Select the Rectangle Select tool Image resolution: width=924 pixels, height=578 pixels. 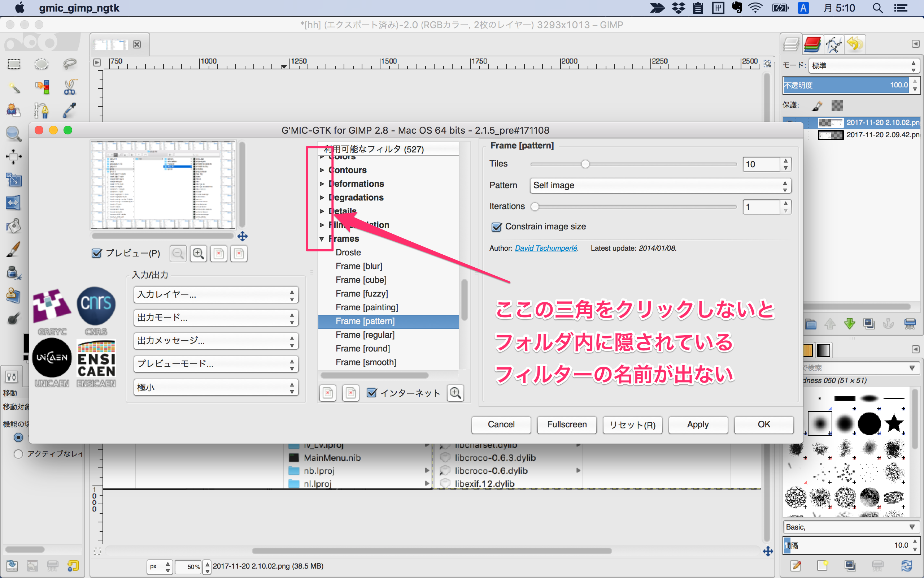pyautogui.click(x=14, y=64)
